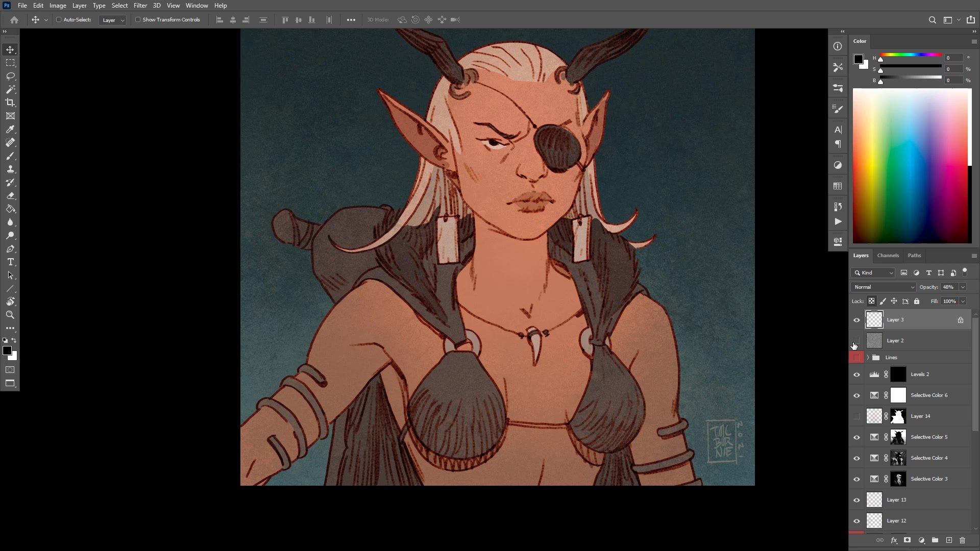The height and width of the screenshot is (551, 980).
Task: Enable the Auto-Select checkbox
Action: (x=59, y=20)
